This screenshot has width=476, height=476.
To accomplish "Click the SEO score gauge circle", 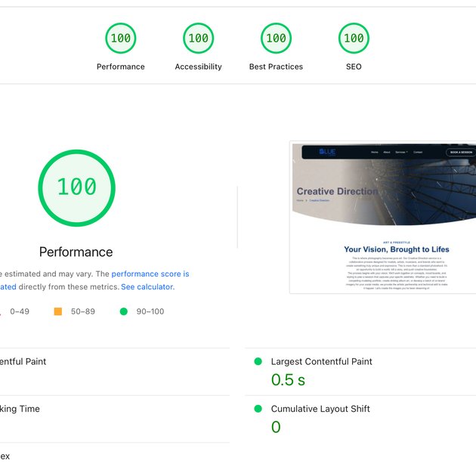I will pos(354,39).
